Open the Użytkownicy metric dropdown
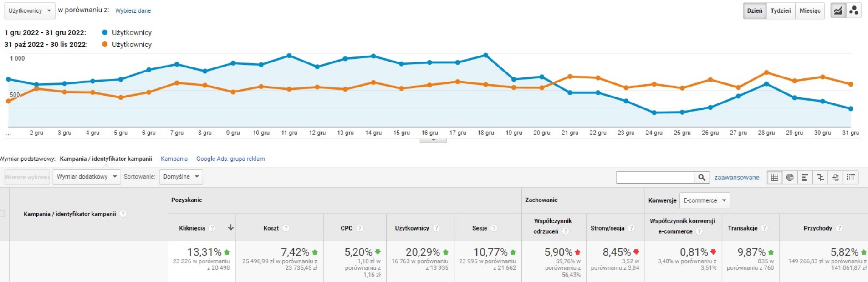Image resolution: width=868 pixels, height=282 pixels. click(30, 10)
